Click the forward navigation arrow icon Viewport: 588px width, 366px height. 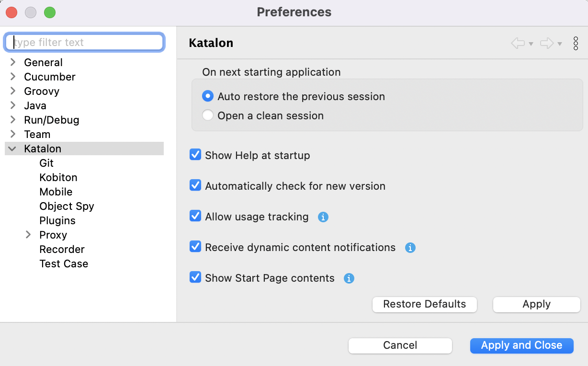548,43
